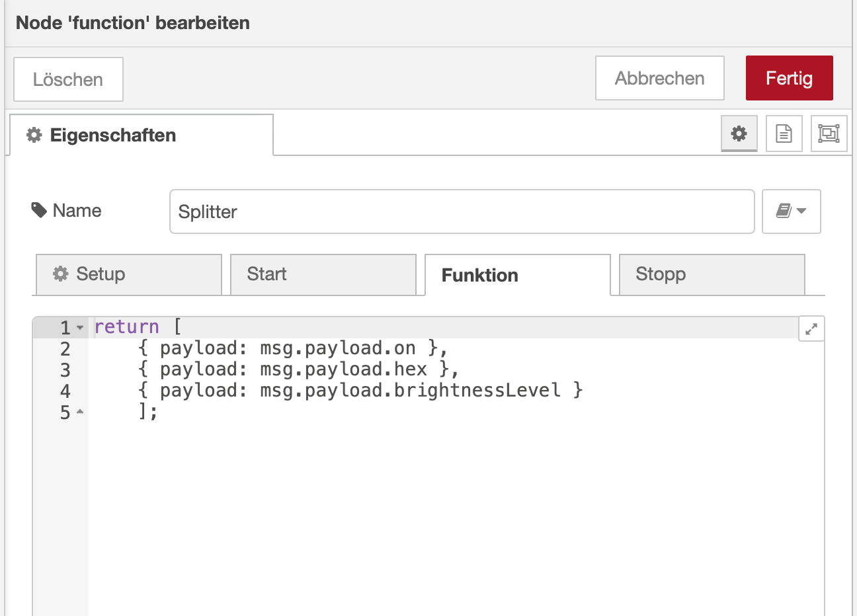Click the Löschen button
The height and width of the screenshot is (616, 857).
click(68, 79)
